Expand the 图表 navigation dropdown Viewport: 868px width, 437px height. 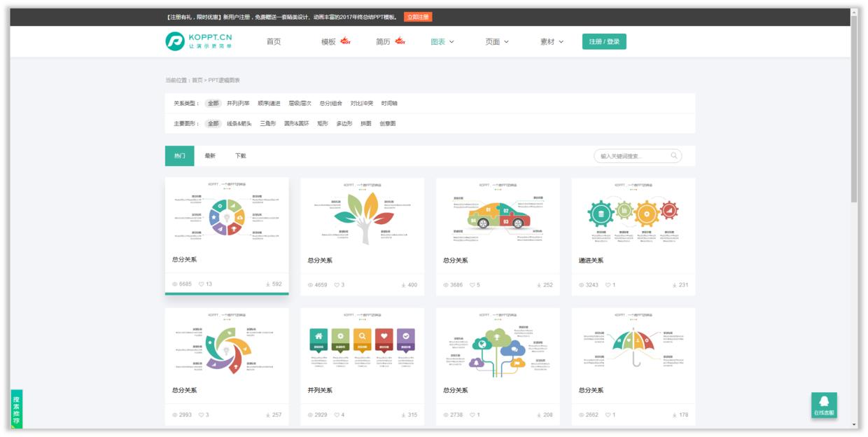pos(442,41)
